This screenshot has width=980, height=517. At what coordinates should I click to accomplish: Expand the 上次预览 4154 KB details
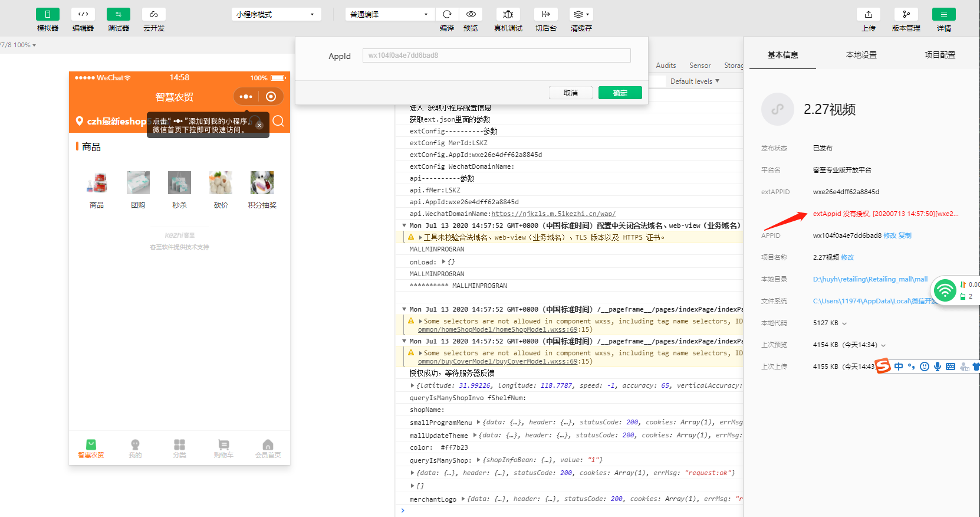pos(883,345)
